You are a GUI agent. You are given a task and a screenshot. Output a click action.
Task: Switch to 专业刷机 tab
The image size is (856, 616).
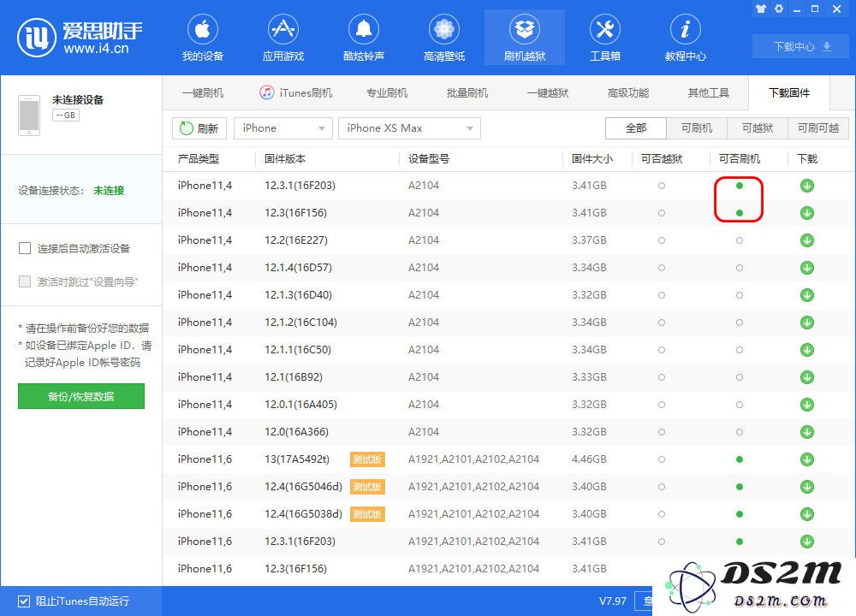[387, 93]
